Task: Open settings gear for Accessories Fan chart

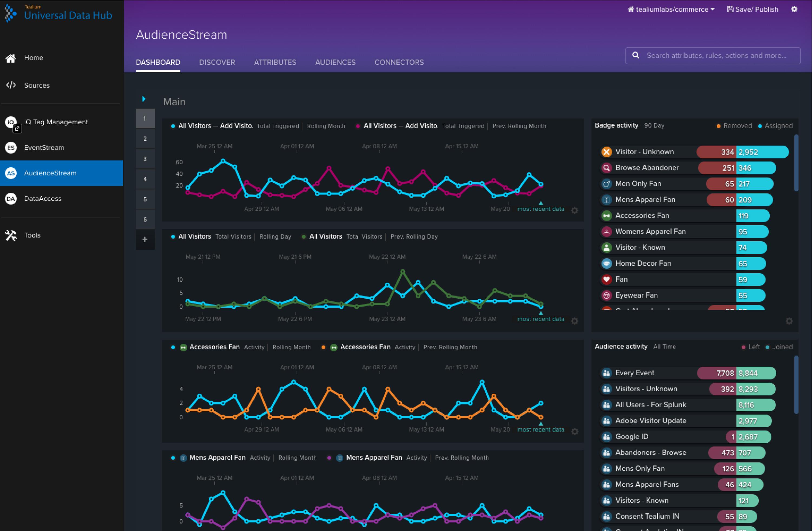Action: point(574,432)
